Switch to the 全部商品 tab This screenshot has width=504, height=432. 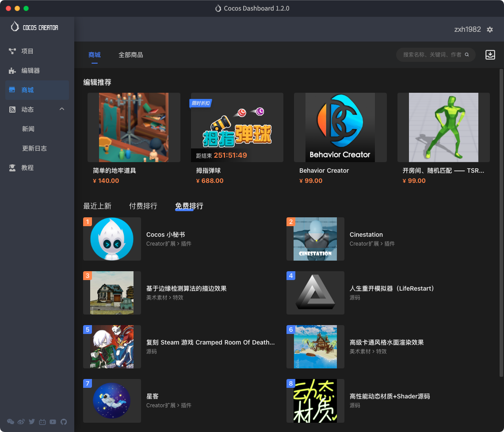(130, 55)
